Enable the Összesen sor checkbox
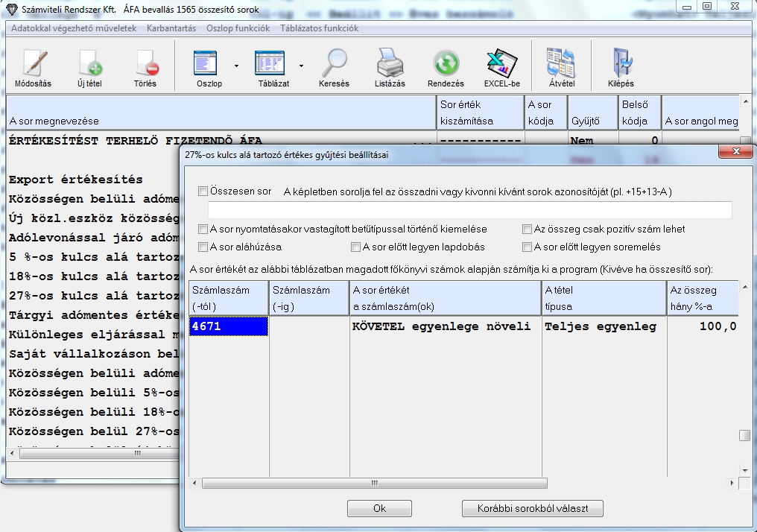This screenshot has height=532, width=757. 203,191
